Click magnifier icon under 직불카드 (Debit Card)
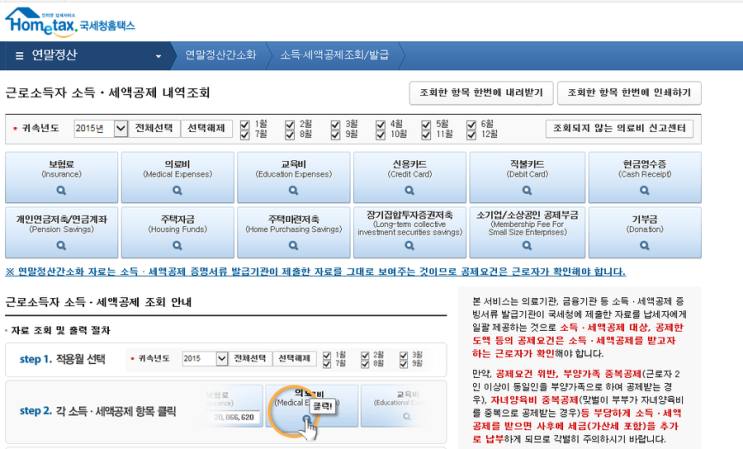The height and width of the screenshot is (449, 743). click(x=527, y=190)
